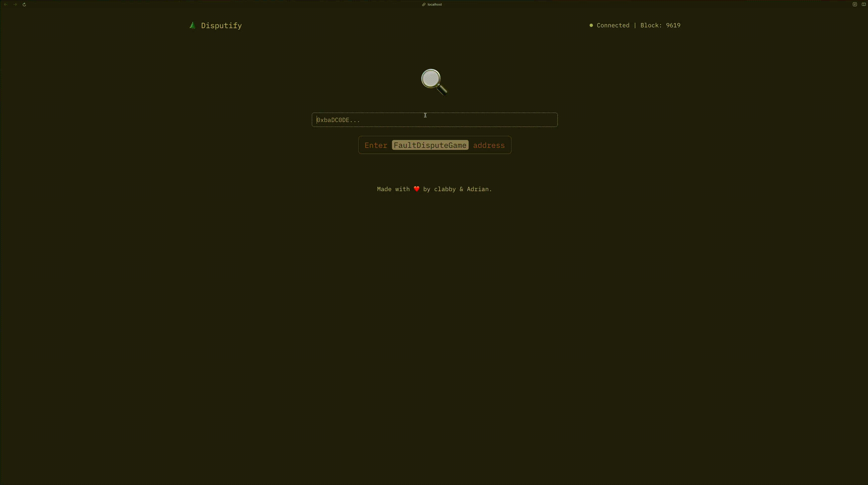
Task: Open the browser tweaks sliders icon
Action: [x=855, y=4]
